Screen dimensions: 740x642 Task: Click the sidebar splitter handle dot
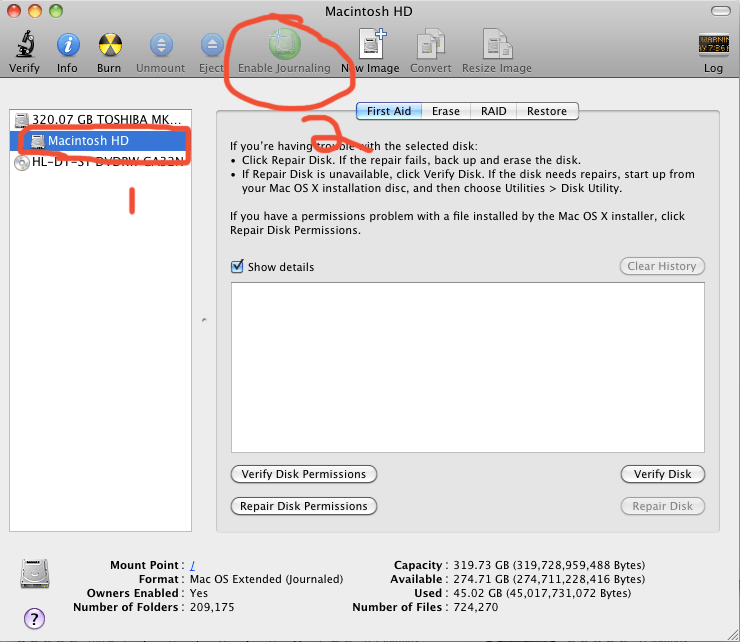[x=204, y=320]
